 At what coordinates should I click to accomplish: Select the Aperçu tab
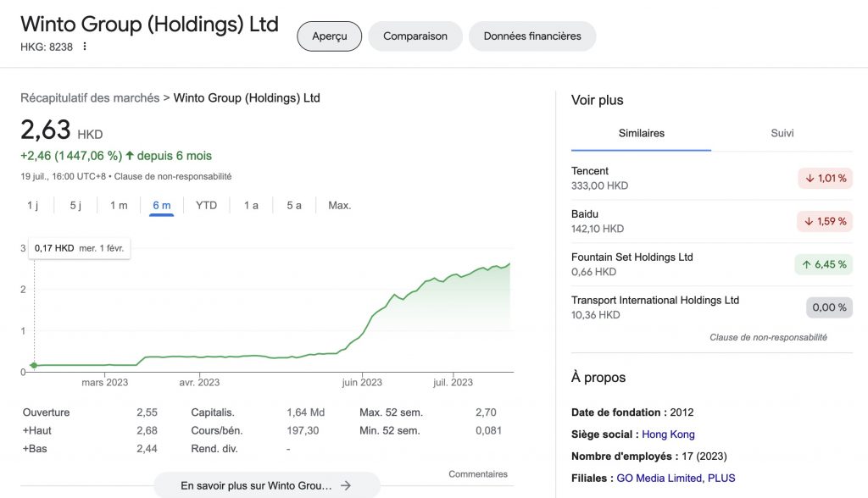[x=330, y=36]
